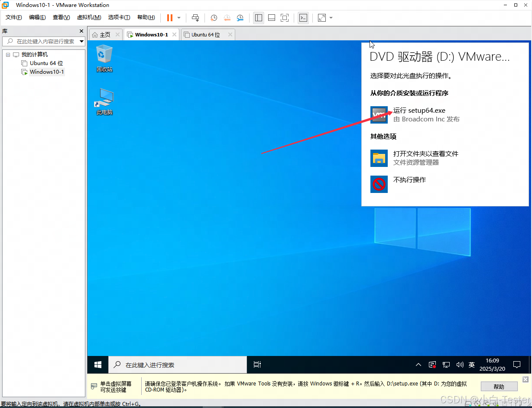Close the 库 library panel
Image resolution: width=532 pixels, height=408 pixels.
tap(81, 31)
